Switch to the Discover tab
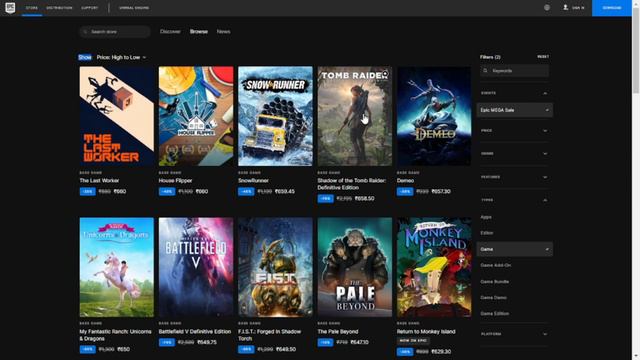Viewport: 640px width, 360px height. coord(170,31)
